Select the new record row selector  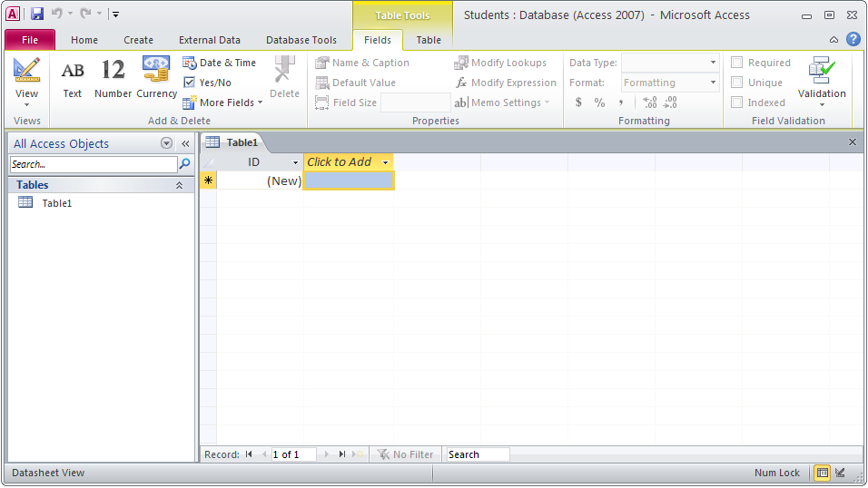pyautogui.click(x=208, y=181)
